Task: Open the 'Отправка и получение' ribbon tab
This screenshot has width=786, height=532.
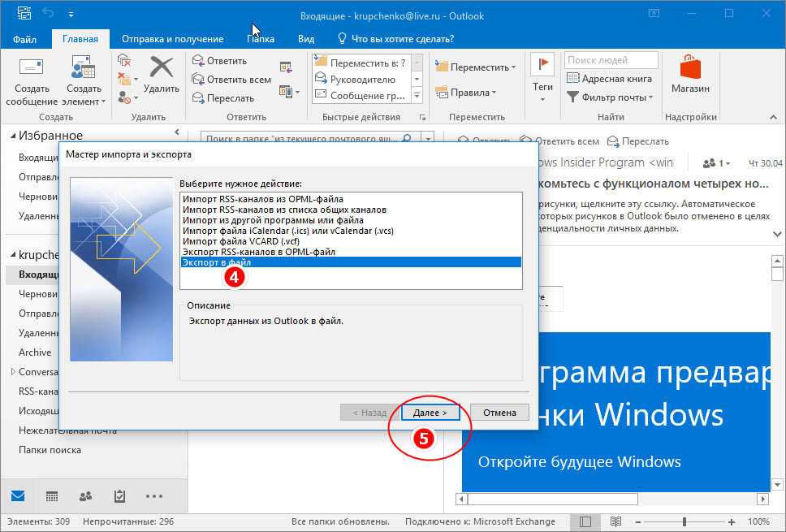Action: click(172, 38)
